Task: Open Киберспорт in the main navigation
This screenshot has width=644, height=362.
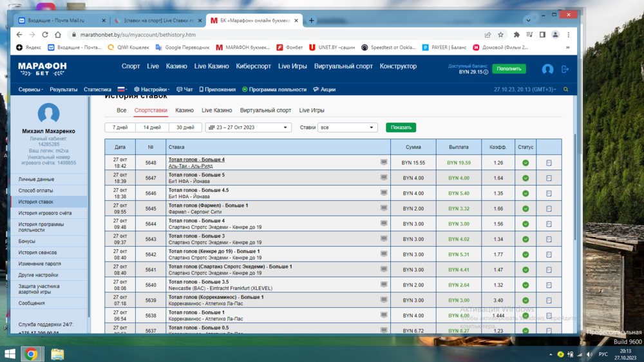Action: coord(254,66)
